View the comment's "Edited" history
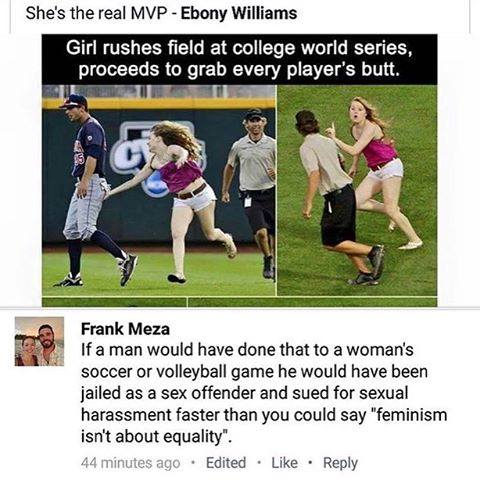480x480 pixels. click(226, 463)
